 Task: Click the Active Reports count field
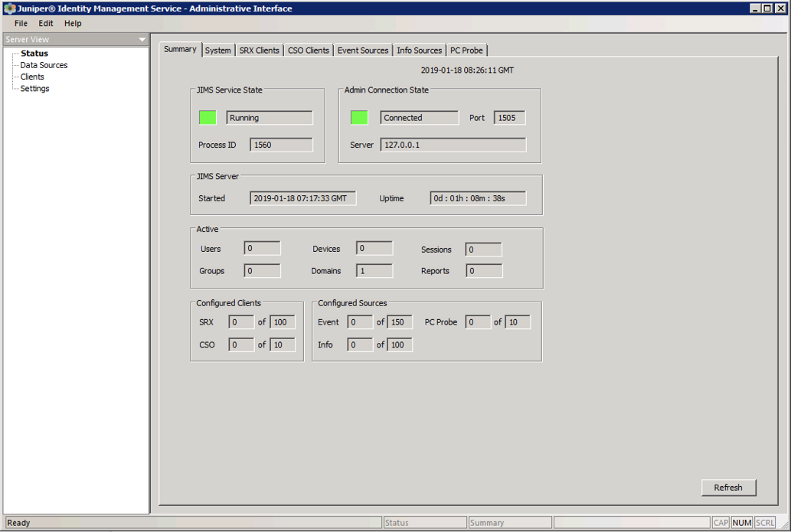point(483,271)
